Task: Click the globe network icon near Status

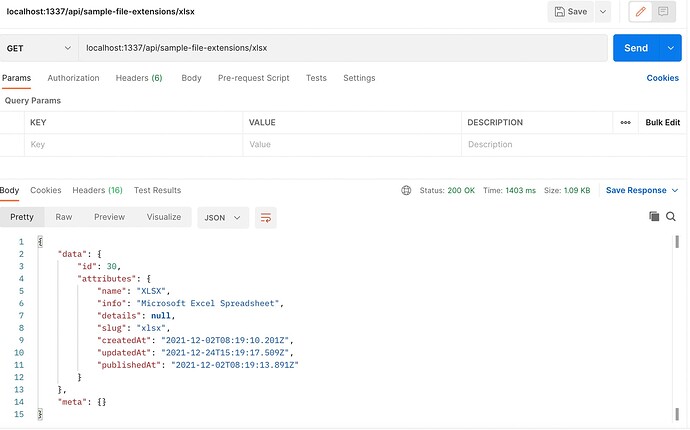Action: point(406,190)
